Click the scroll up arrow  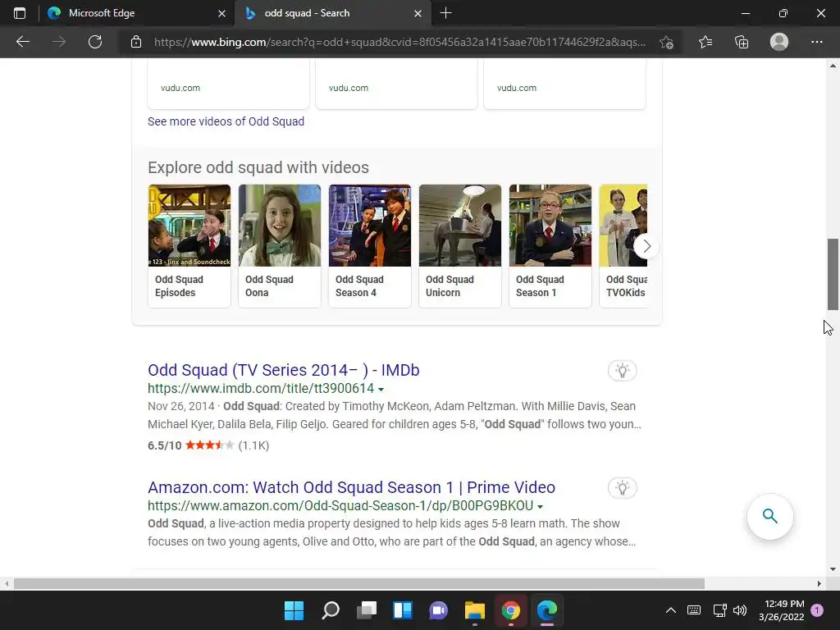tap(833, 66)
